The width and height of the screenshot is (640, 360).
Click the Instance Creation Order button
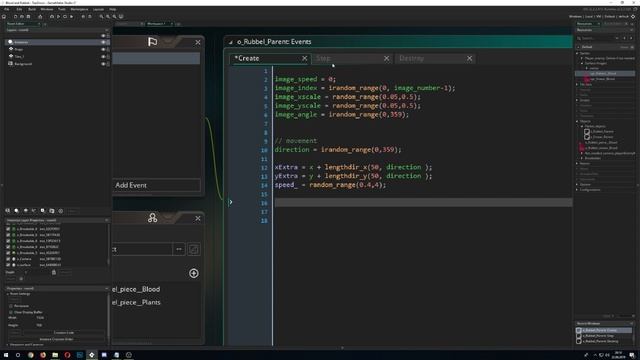(56, 339)
